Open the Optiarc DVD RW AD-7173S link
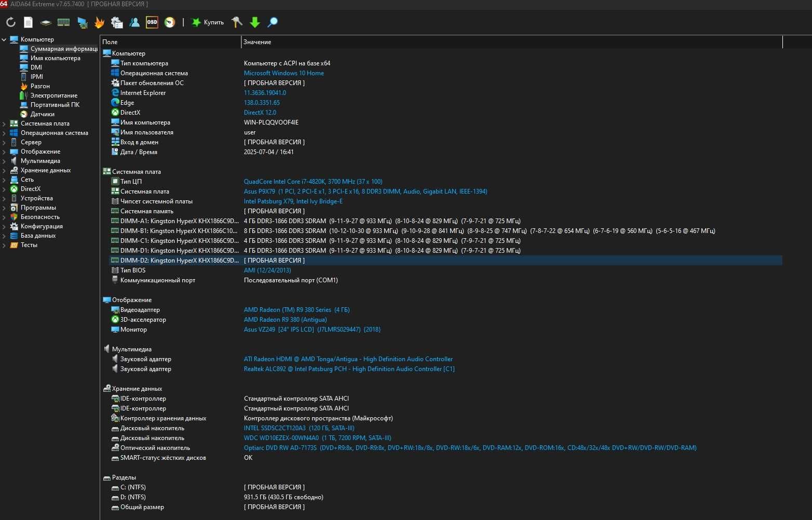 470,448
